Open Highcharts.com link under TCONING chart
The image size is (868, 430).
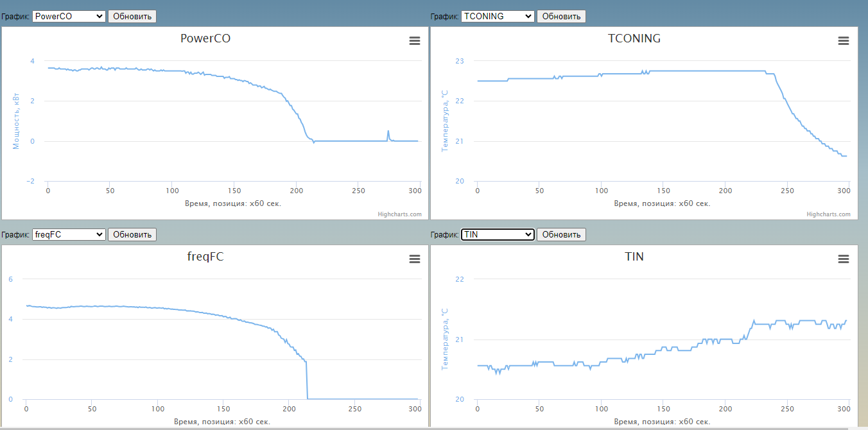click(828, 214)
